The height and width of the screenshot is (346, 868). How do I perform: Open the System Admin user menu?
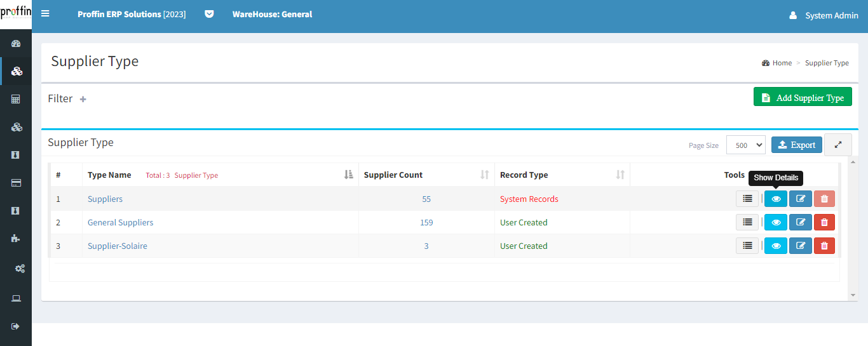pyautogui.click(x=824, y=15)
